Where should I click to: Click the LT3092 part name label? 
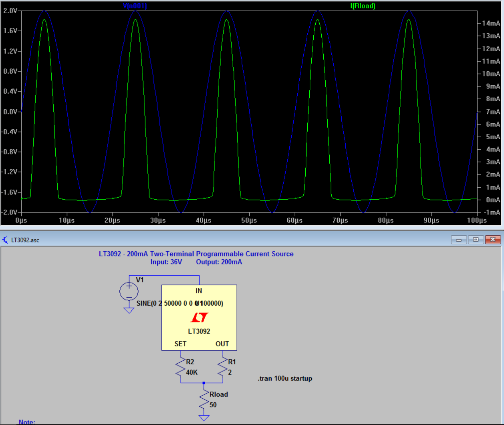199,331
